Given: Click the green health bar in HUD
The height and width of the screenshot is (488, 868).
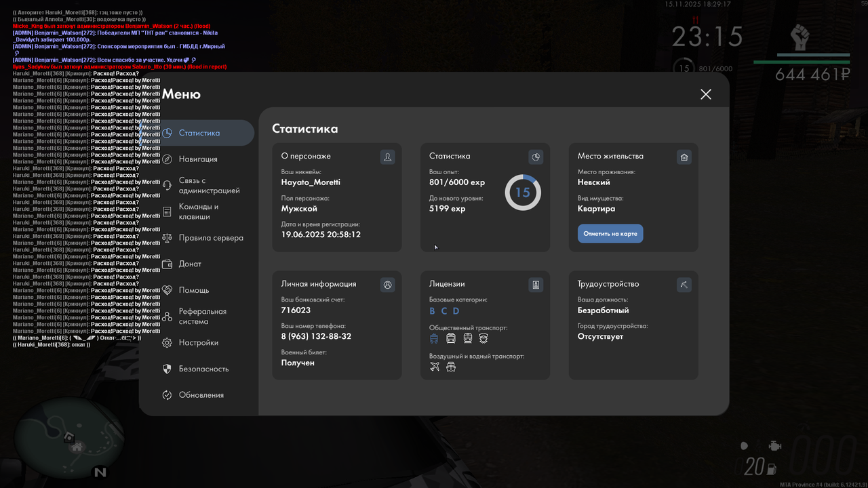Looking at the screenshot, I should [x=802, y=62].
